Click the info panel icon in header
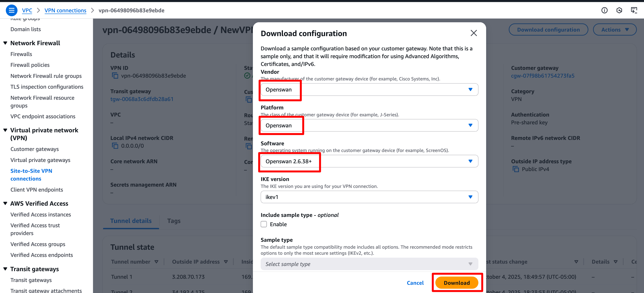 click(604, 10)
